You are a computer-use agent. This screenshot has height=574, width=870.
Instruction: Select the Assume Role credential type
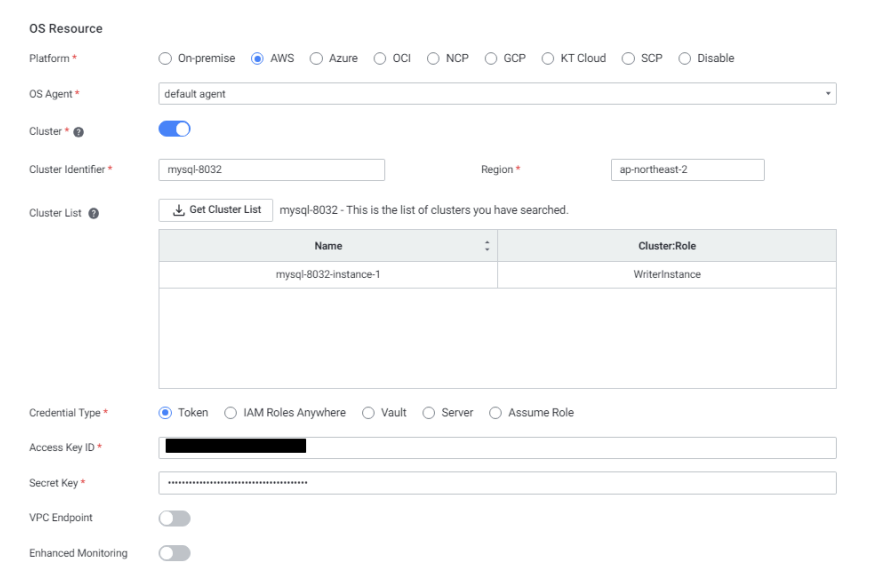496,413
